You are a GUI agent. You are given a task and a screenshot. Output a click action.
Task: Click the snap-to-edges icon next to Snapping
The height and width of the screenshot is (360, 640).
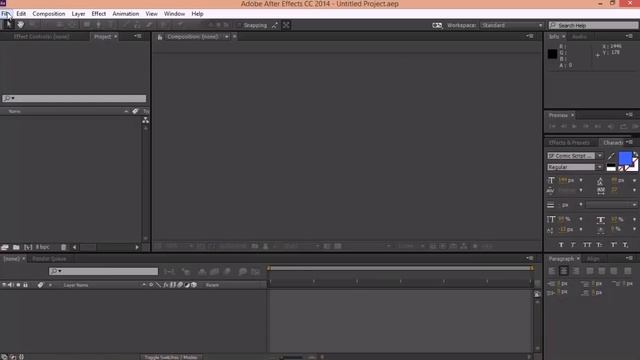tap(275, 25)
